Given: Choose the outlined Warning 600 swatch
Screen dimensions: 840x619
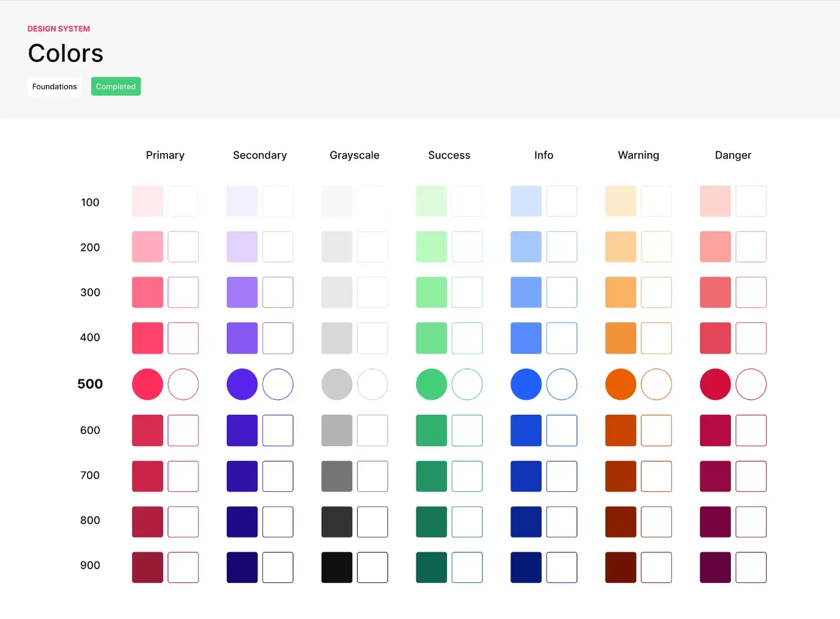Looking at the screenshot, I should (656, 430).
